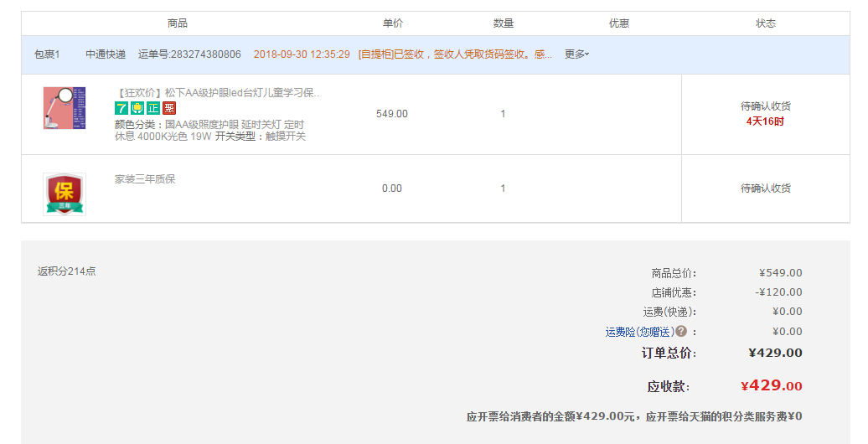Click the 订单总价 amount ¥429.00
Screen dimensions: 868x444
click(776, 353)
